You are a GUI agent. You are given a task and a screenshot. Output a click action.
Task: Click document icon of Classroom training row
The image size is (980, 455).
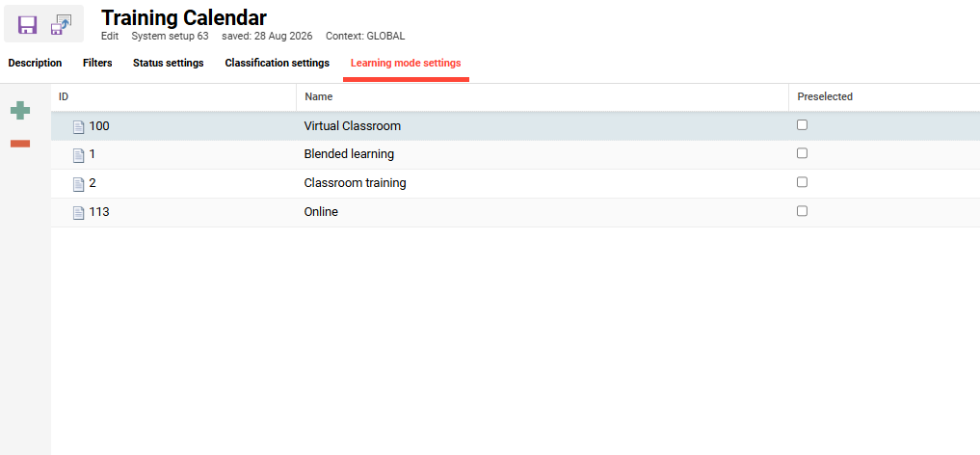79,184
